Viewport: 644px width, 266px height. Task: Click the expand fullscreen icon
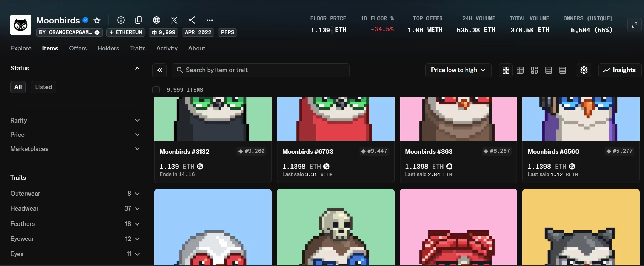(x=634, y=25)
